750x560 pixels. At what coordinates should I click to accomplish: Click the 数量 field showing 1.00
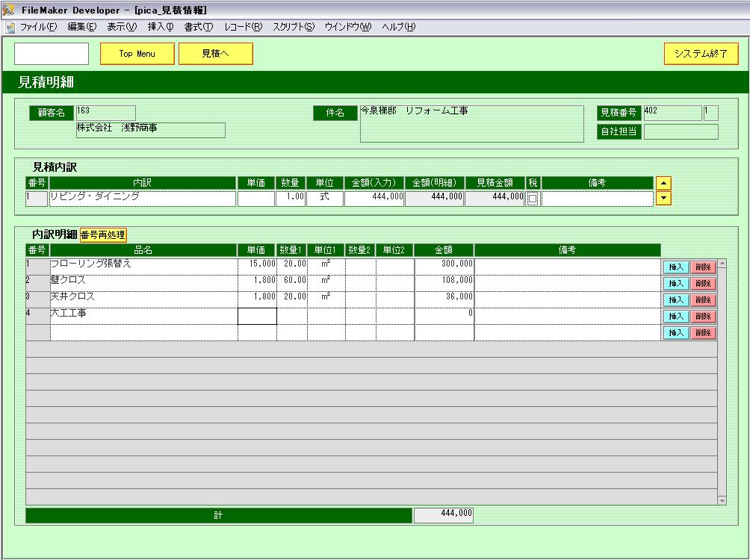click(291, 199)
